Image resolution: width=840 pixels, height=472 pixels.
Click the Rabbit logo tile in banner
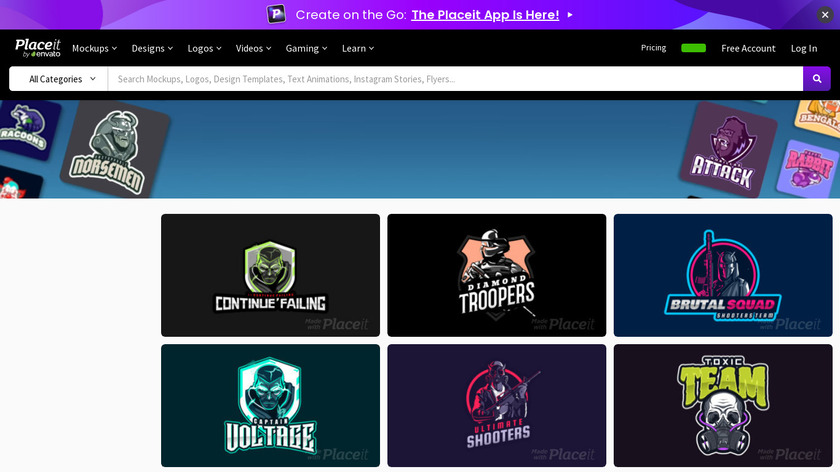pyautogui.click(x=808, y=169)
